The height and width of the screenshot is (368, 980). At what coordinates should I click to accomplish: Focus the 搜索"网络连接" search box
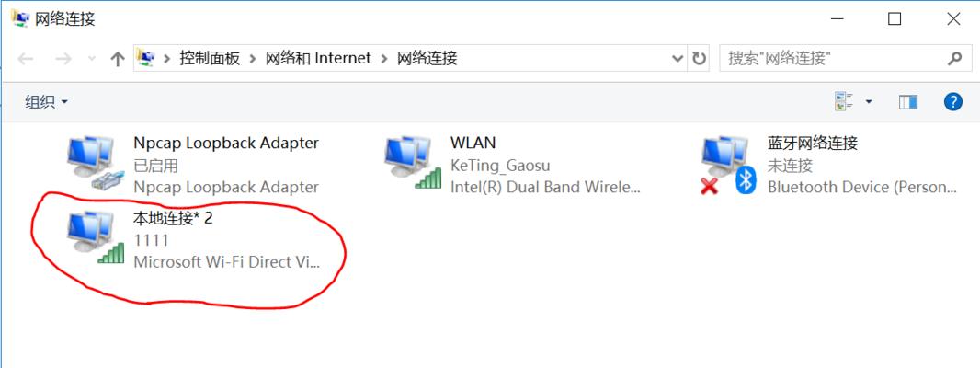pos(833,59)
